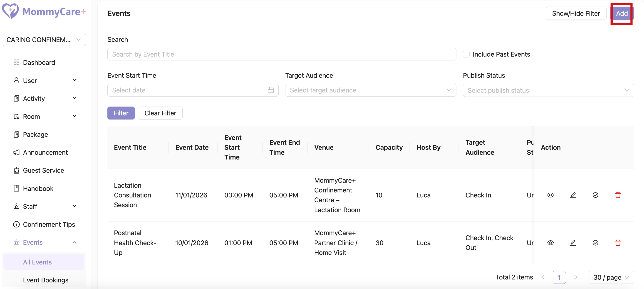Click the Add button
The width and height of the screenshot is (644, 289).
click(x=622, y=13)
